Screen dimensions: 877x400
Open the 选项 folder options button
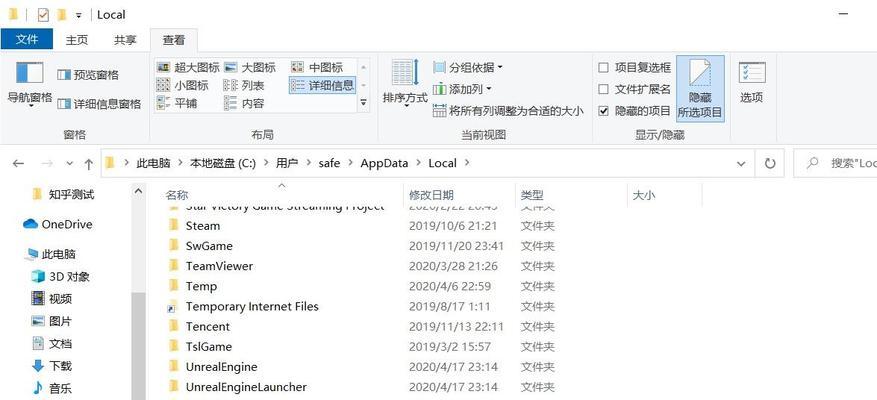pyautogui.click(x=751, y=83)
